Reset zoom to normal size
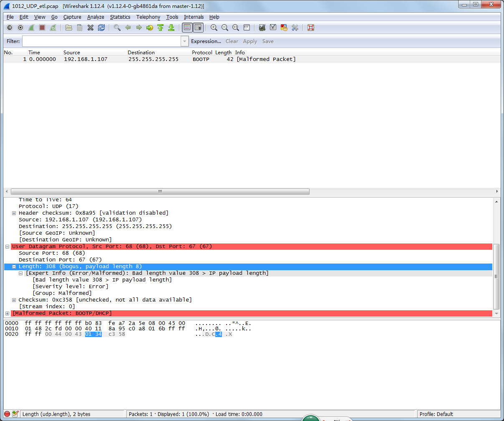 coord(236,28)
